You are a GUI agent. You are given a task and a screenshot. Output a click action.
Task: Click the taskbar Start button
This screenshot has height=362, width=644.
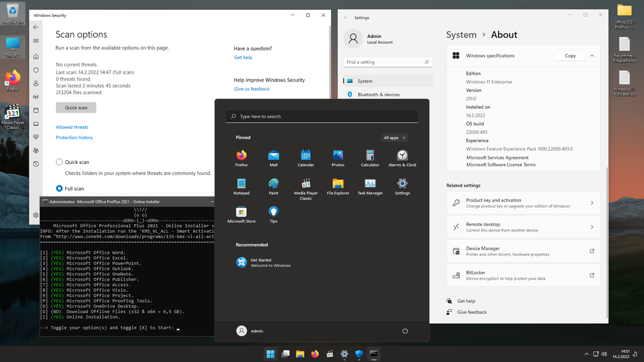pyautogui.click(x=270, y=354)
